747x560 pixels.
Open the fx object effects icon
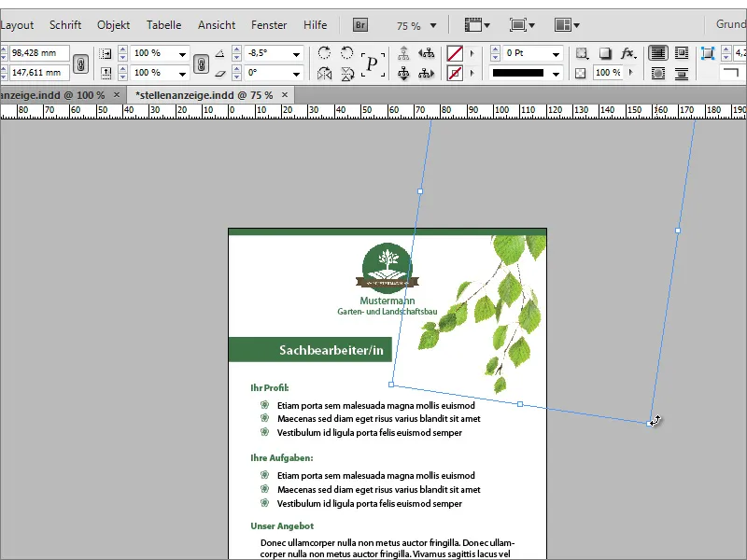click(x=627, y=53)
